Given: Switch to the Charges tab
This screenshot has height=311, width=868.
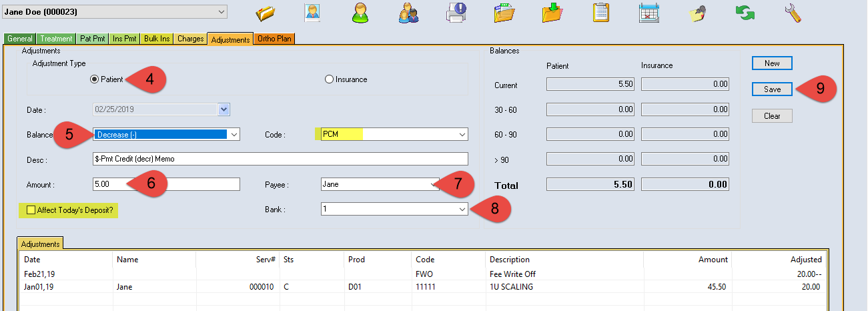Looking at the screenshot, I should (x=190, y=39).
